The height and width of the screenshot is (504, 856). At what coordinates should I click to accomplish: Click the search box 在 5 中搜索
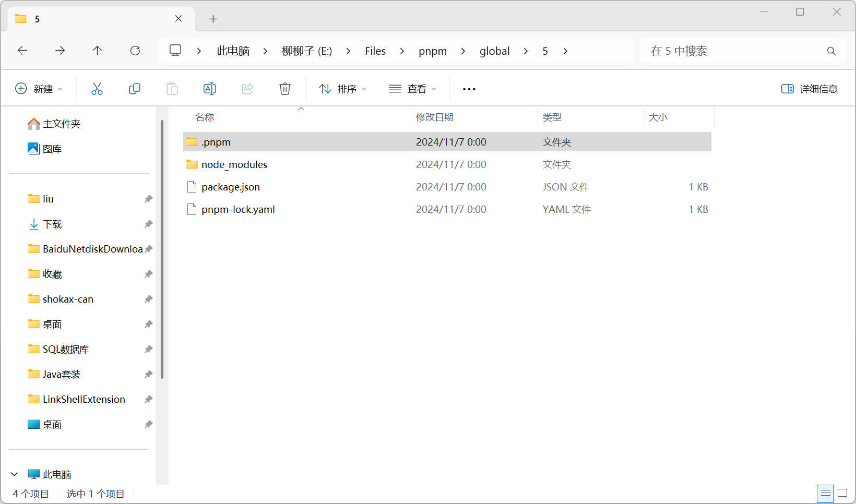point(736,51)
